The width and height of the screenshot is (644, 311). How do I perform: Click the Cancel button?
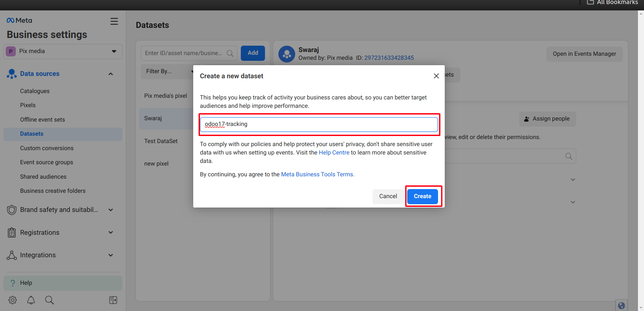click(x=388, y=196)
